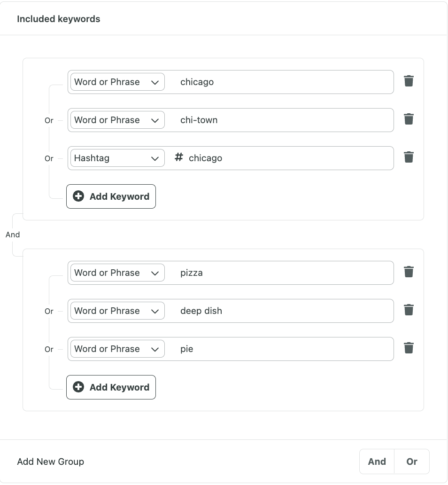Viewport: 448px width, 485px height.
Task: Click inside the "deep dish" text field
Action: tap(282, 311)
